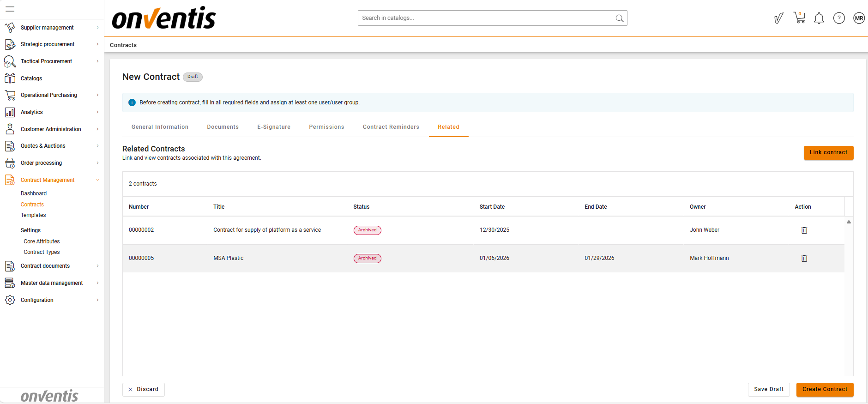
Task: Open the E-Signature tab
Action: click(x=274, y=127)
